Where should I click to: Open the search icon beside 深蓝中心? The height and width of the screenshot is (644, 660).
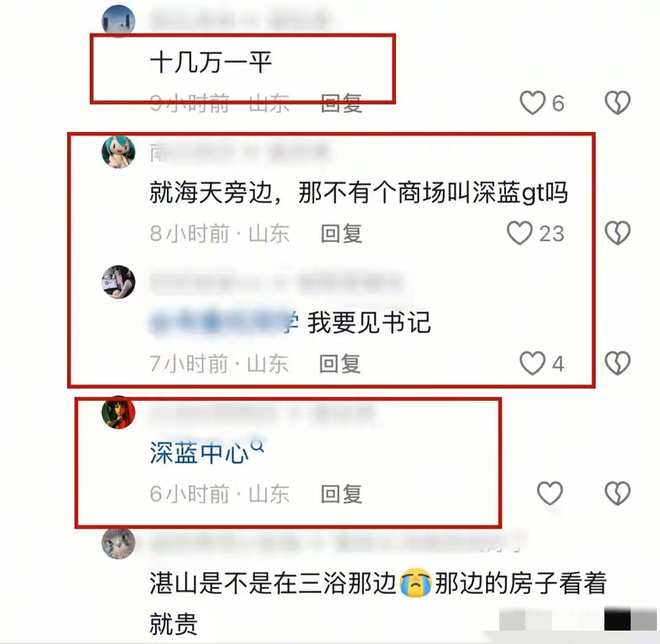click(x=257, y=445)
